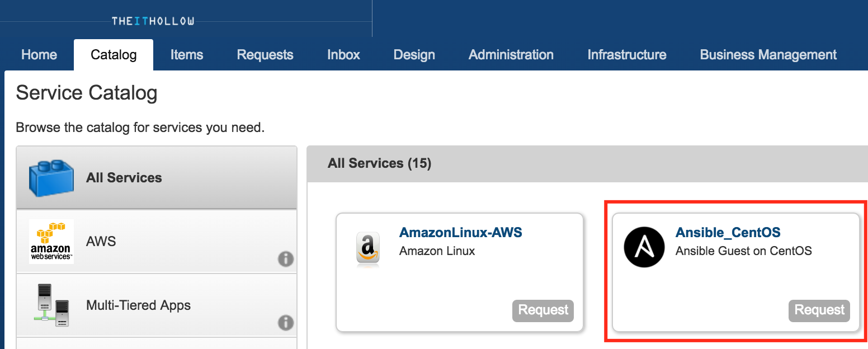Open the Business Management tab
This screenshot has width=868, height=349.
tap(768, 55)
